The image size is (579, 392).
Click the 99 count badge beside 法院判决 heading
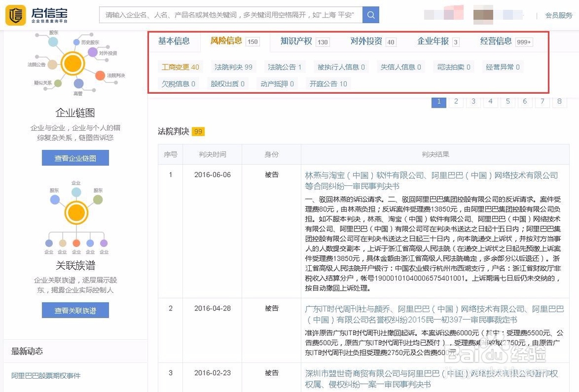(198, 132)
